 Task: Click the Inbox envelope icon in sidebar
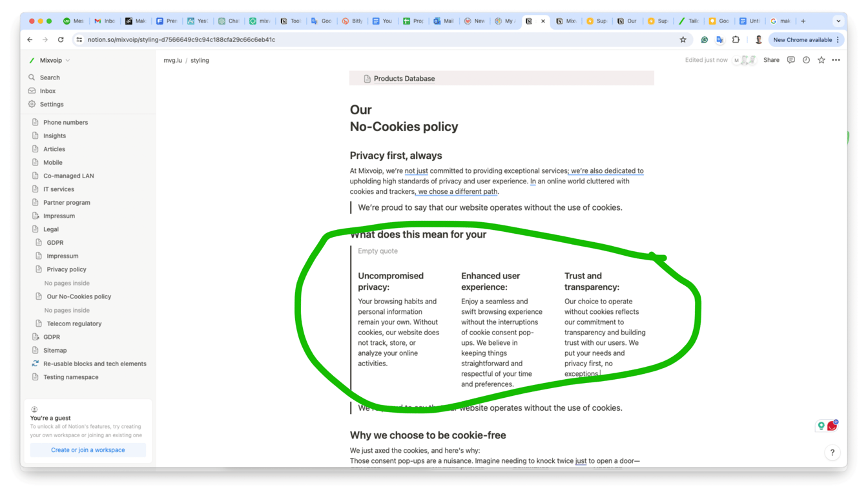click(x=32, y=91)
